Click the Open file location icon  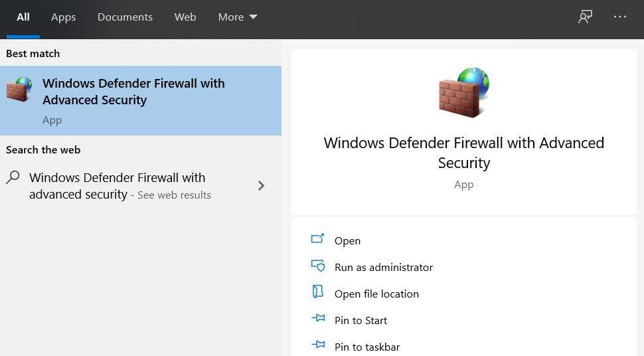coord(318,293)
